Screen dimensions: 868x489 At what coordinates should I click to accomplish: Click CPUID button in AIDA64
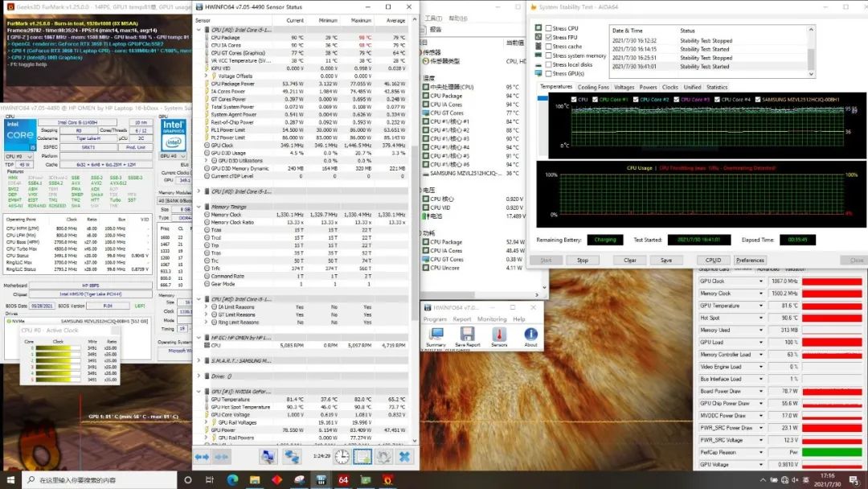[713, 261]
